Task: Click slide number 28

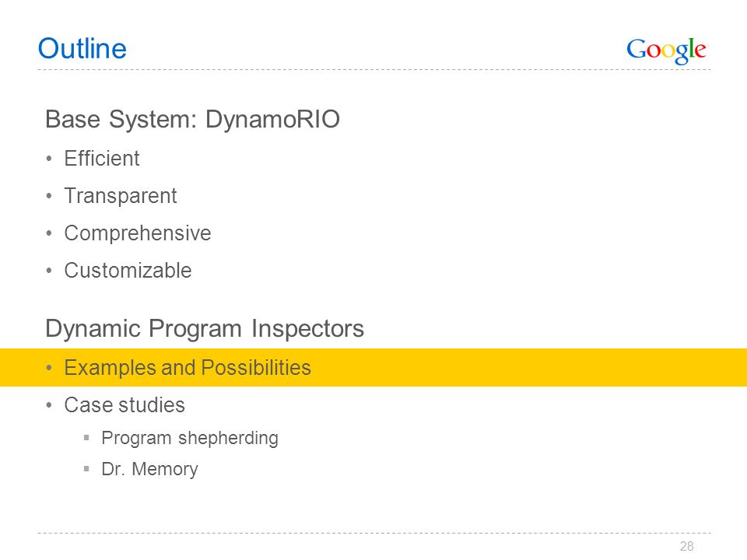Action: [x=686, y=546]
